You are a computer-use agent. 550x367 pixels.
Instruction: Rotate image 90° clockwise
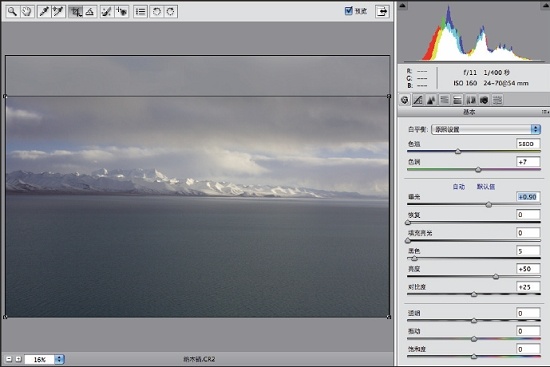pos(171,12)
